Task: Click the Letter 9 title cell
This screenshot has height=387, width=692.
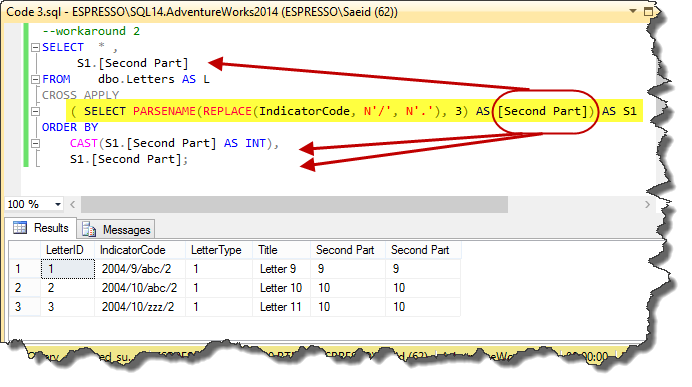Action: [x=281, y=269]
